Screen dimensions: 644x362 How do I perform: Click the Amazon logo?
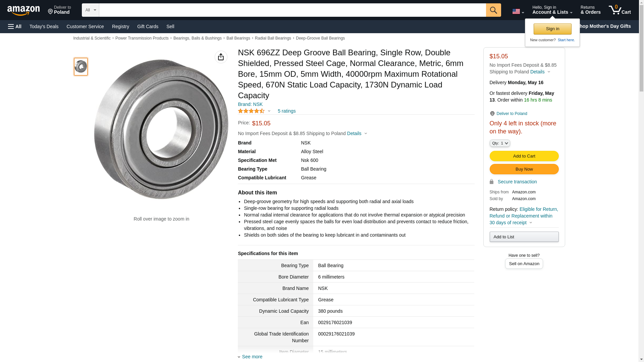tap(23, 10)
